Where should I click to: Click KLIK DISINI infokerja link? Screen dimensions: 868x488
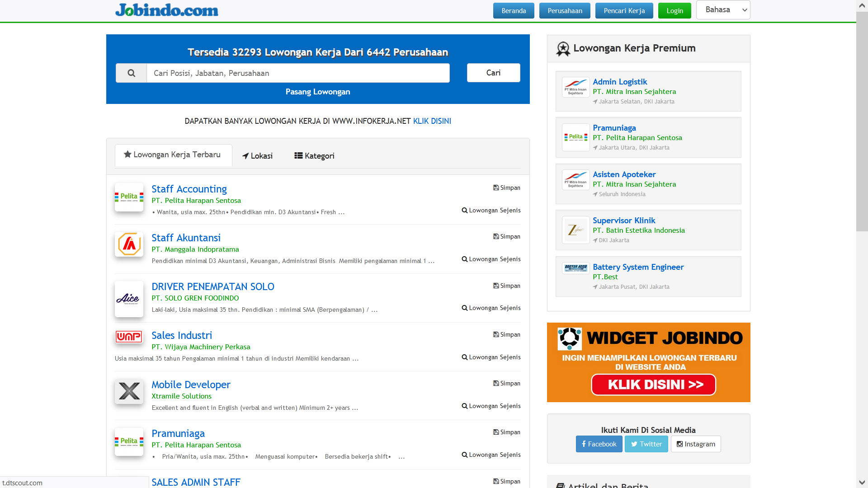(432, 121)
